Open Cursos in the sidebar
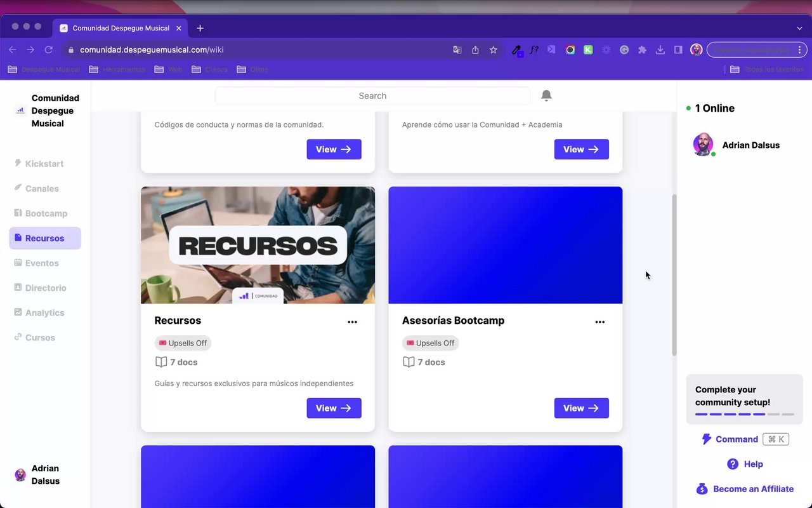Viewport: 812px width, 508px height. pos(44,337)
